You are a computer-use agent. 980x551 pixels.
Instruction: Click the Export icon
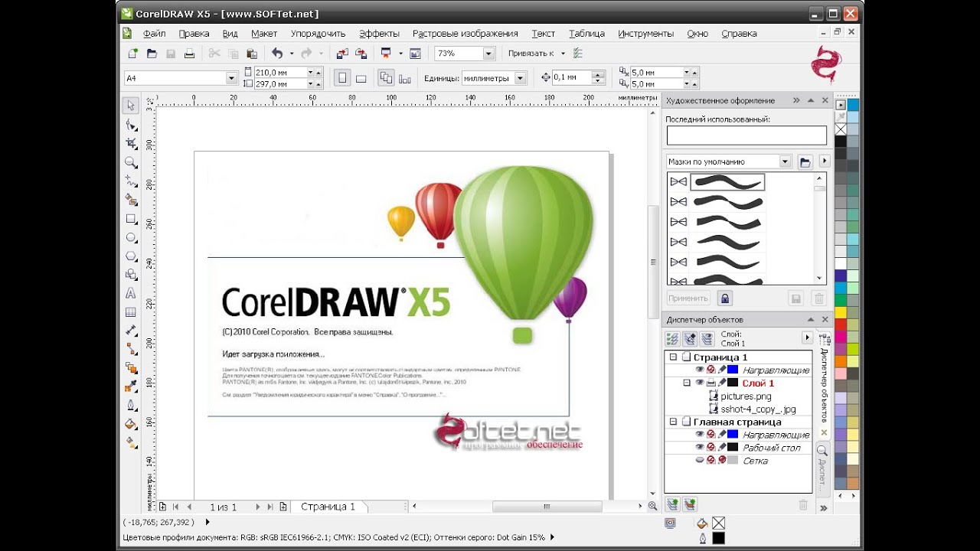[x=360, y=54]
